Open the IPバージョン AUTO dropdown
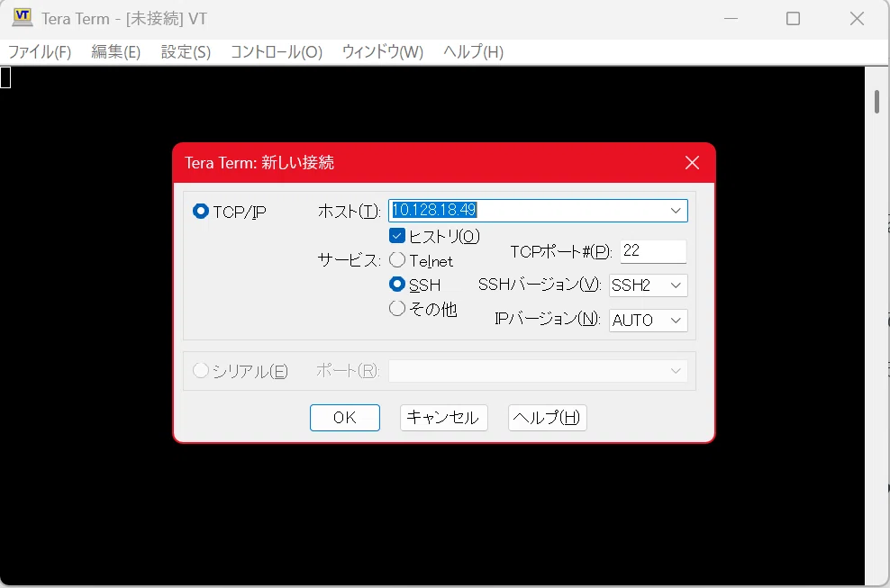Image resolution: width=890 pixels, height=588 pixels. [x=649, y=320]
